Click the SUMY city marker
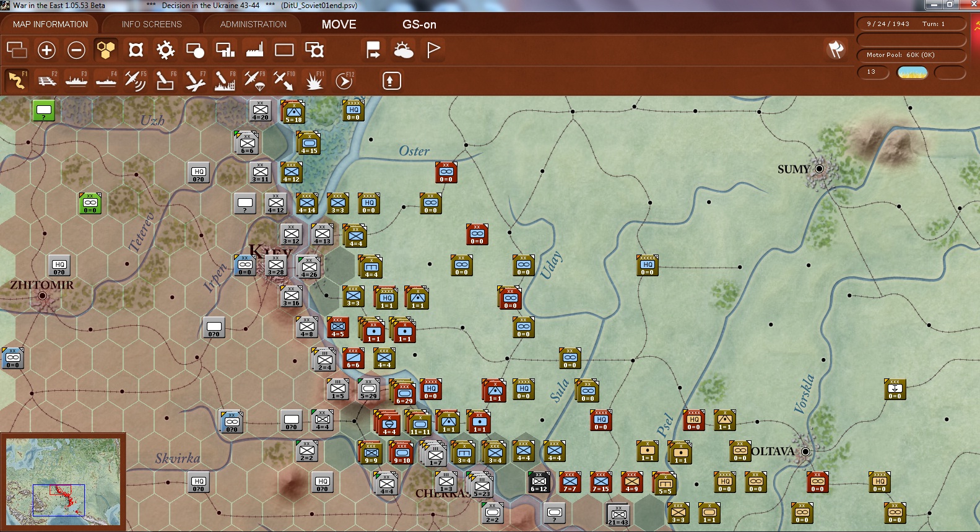This screenshot has height=532, width=980. pyautogui.click(x=819, y=168)
